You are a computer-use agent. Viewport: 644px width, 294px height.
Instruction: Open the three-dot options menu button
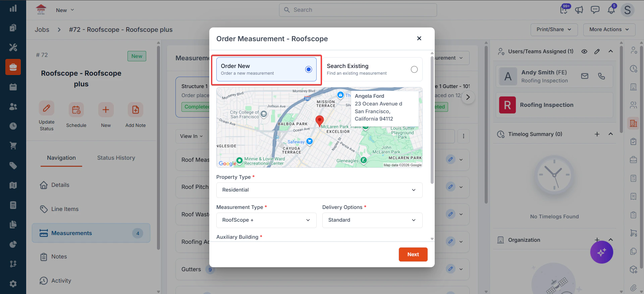click(x=464, y=136)
